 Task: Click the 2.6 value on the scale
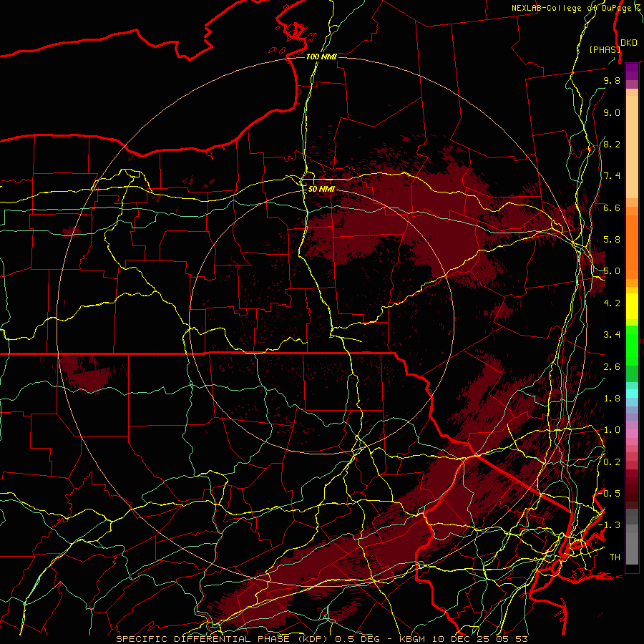[x=612, y=367]
